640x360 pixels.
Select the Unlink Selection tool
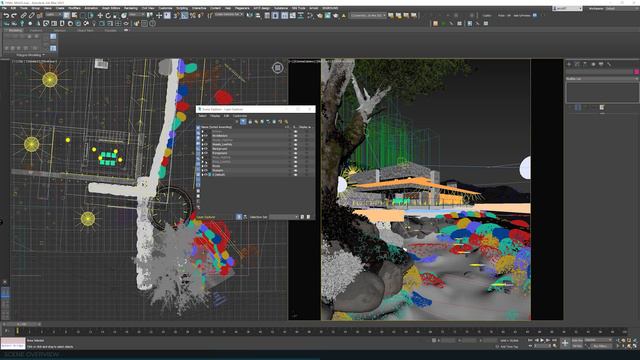coord(31,16)
